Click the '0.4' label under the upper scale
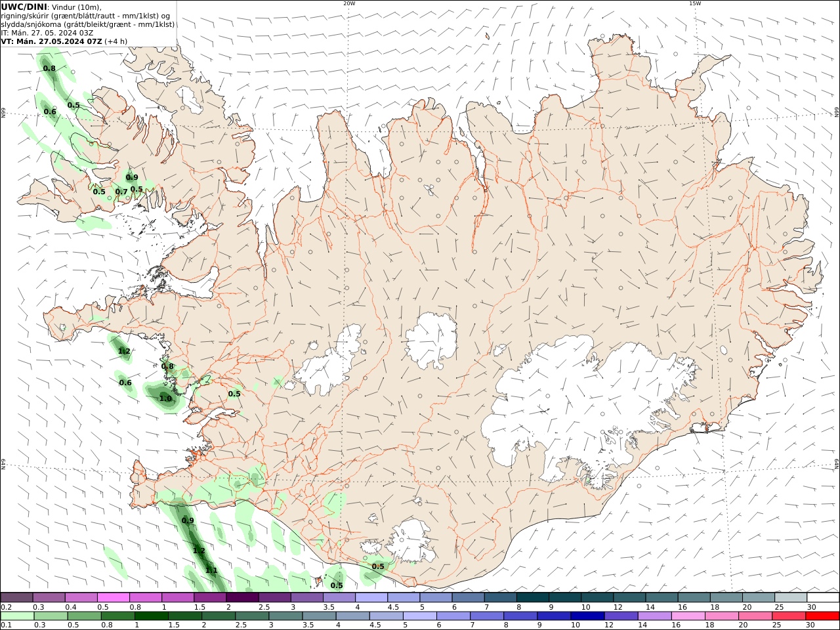 (x=70, y=607)
